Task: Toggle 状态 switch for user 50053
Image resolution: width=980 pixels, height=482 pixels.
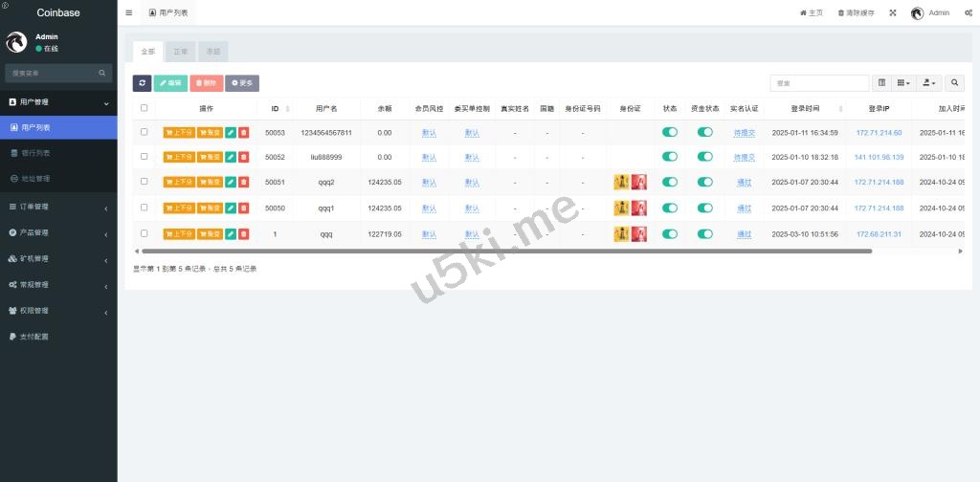Action: pyautogui.click(x=670, y=132)
